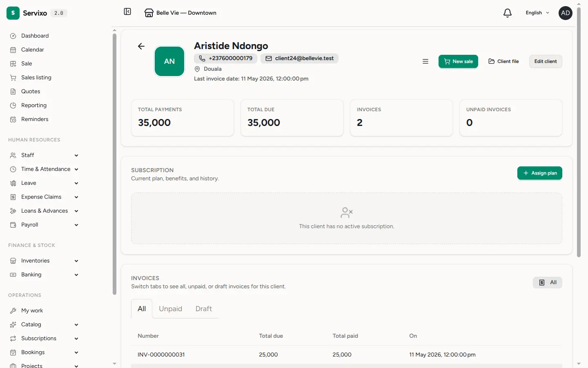This screenshot has width=588, height=368.
Task: Click the Unpaid Invoices card
Action: click(511, 118)
